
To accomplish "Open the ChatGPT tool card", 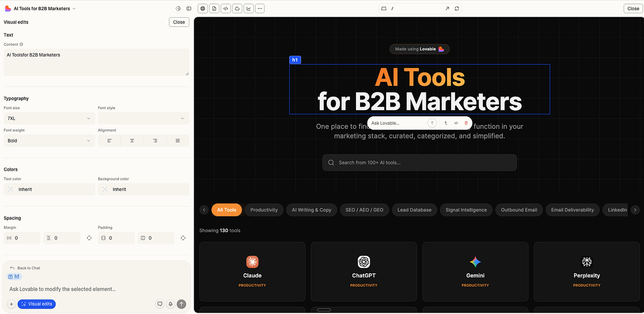I will click(x=364, y=272).
